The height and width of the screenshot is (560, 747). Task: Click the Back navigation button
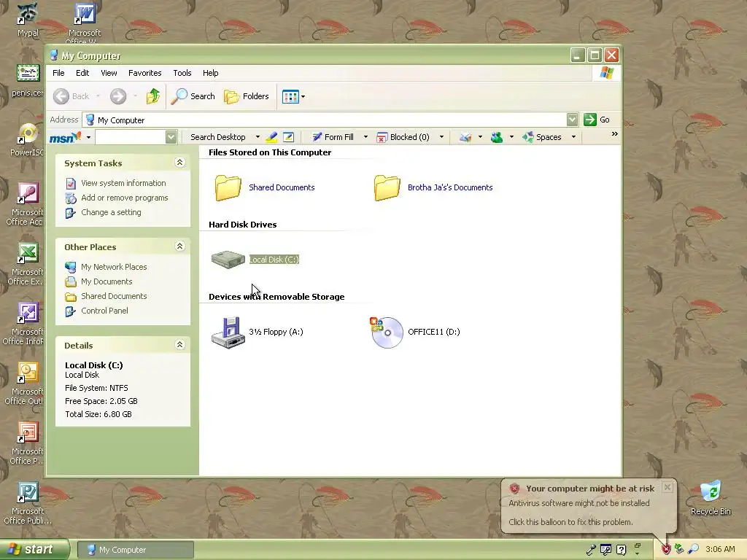(71, 96)
